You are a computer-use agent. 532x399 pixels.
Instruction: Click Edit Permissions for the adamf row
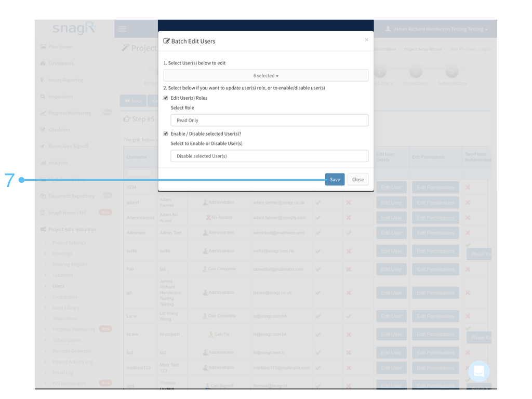[435, 203]
